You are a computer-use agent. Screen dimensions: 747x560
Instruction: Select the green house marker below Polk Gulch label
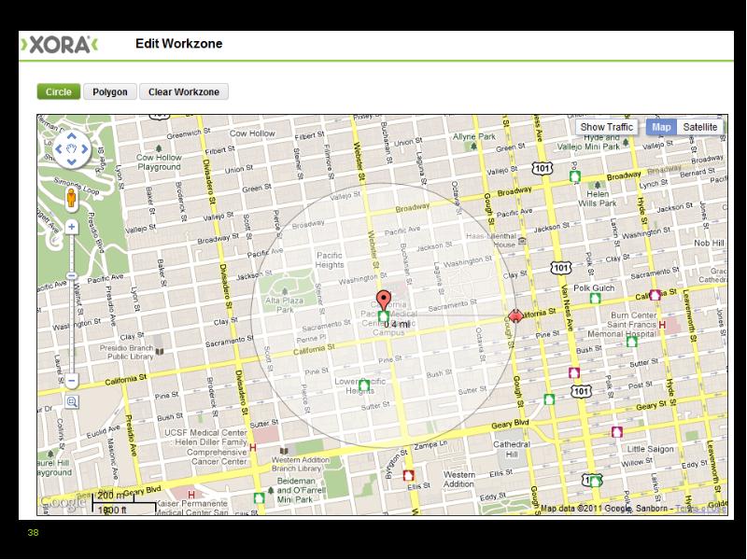click(x=595, y=299)
